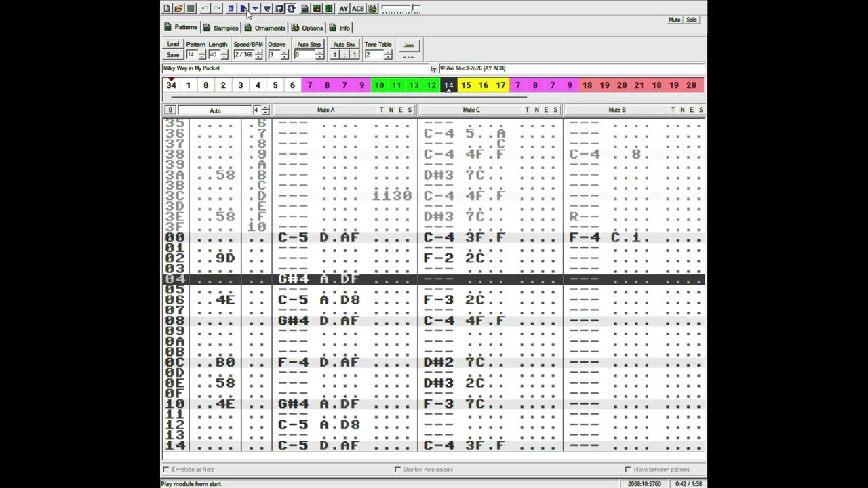Open the Ornaments tab
Screen dimensions: 868x488
point(265,28)
